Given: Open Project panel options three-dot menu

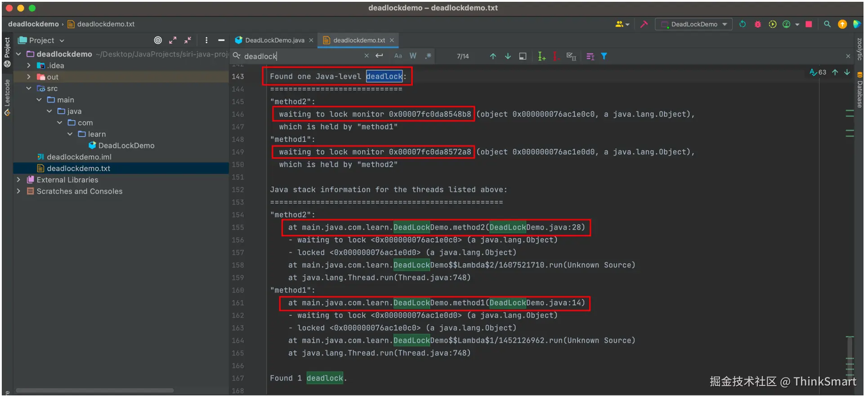Looking at the screenshot, I should tap(206, 40).
